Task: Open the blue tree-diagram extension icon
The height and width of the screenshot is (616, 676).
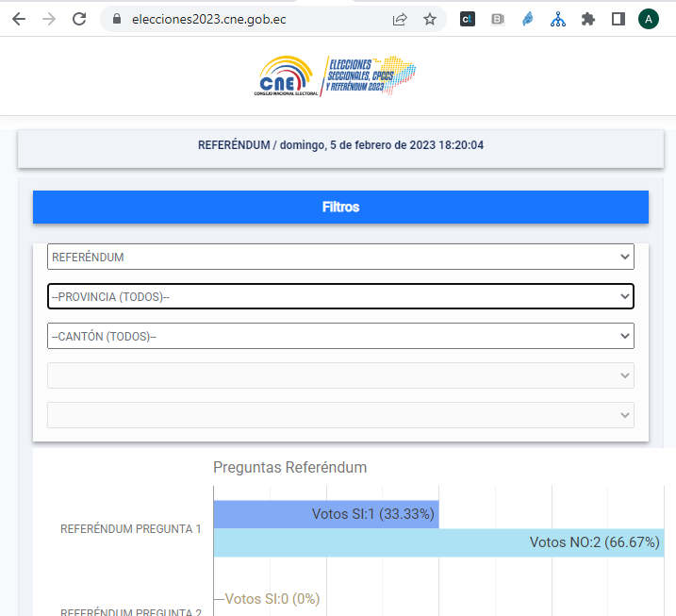Action: [558, 19]
